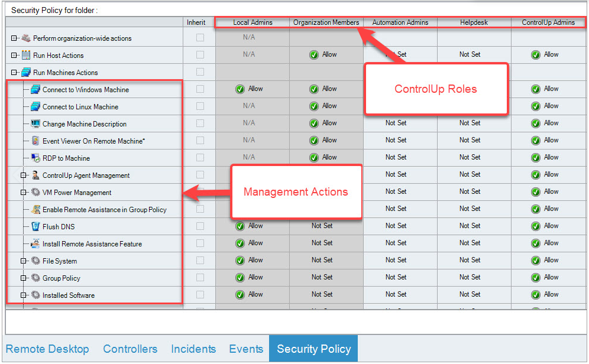This screenshot has width=589, height=364.
Task: Click the Installed Software gear icon
Action: point(35,295)
